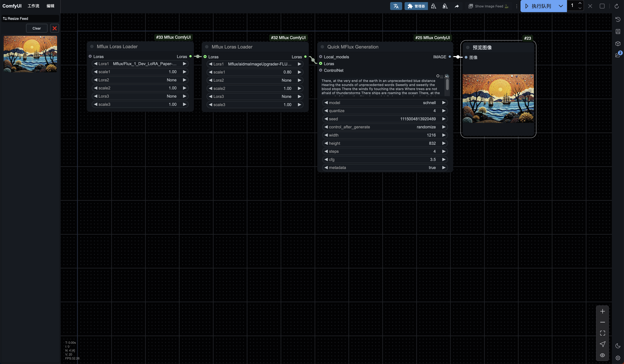Open the queue history sidebar icon
The width and height of the screenshot is (624, 364).
pyautogui.click(x=618, y=19)
